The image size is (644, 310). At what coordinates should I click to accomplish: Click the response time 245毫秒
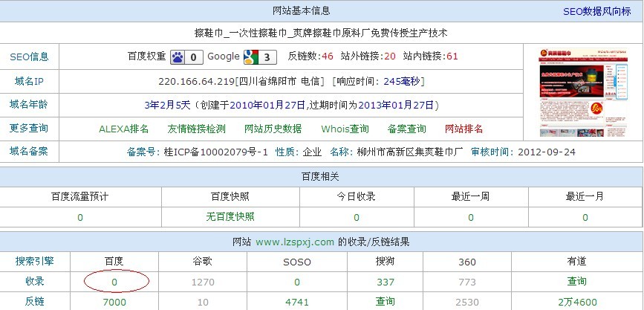tap(402, 82)
